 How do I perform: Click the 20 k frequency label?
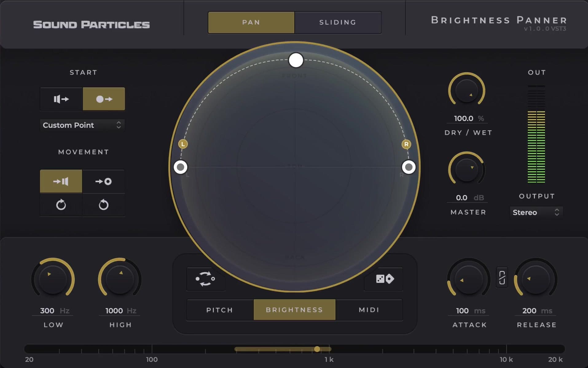555,359
